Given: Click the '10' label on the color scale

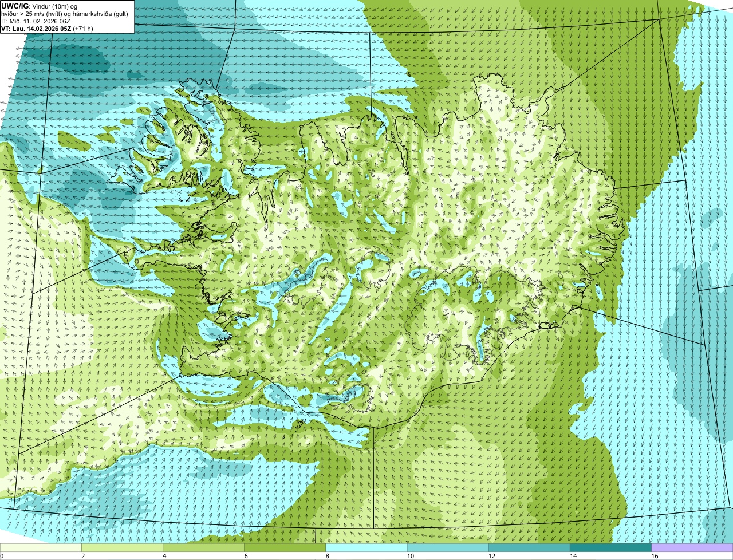Looking at the screenshot, I should tap(410, 556).
